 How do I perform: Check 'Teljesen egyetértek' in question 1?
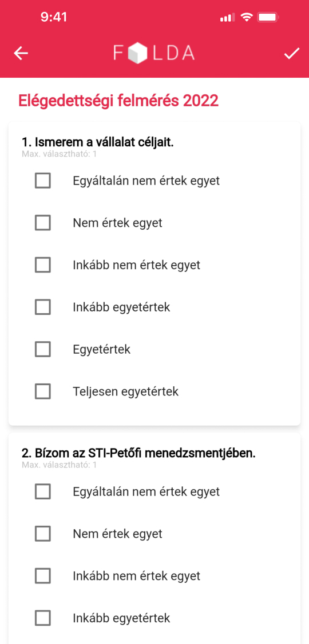(43, 391)
